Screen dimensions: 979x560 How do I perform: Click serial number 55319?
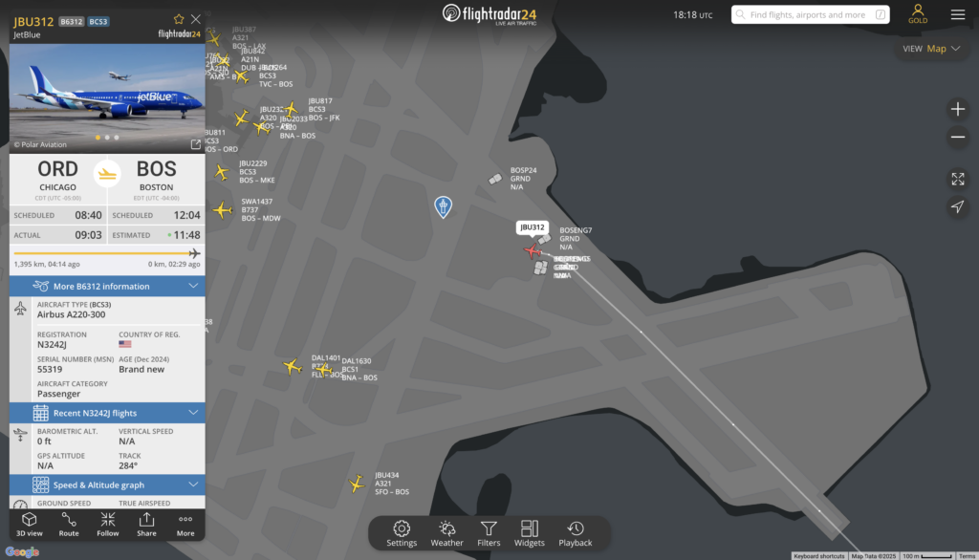50,369
